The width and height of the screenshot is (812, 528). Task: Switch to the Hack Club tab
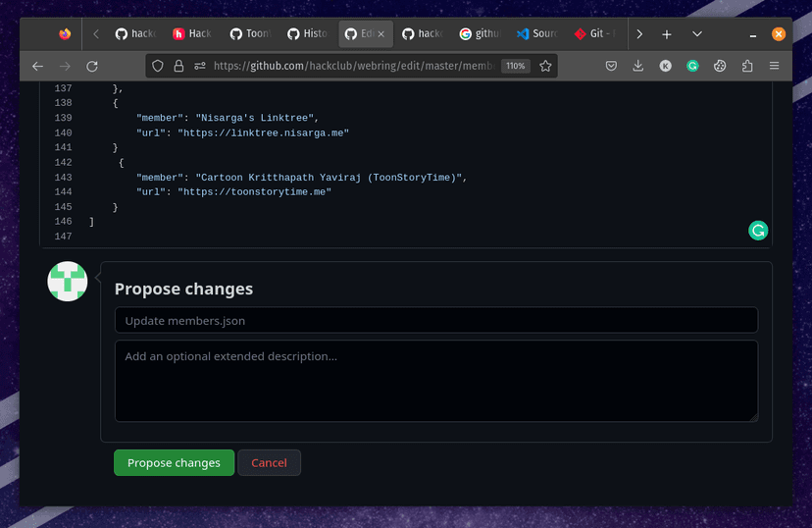[192, 33]
